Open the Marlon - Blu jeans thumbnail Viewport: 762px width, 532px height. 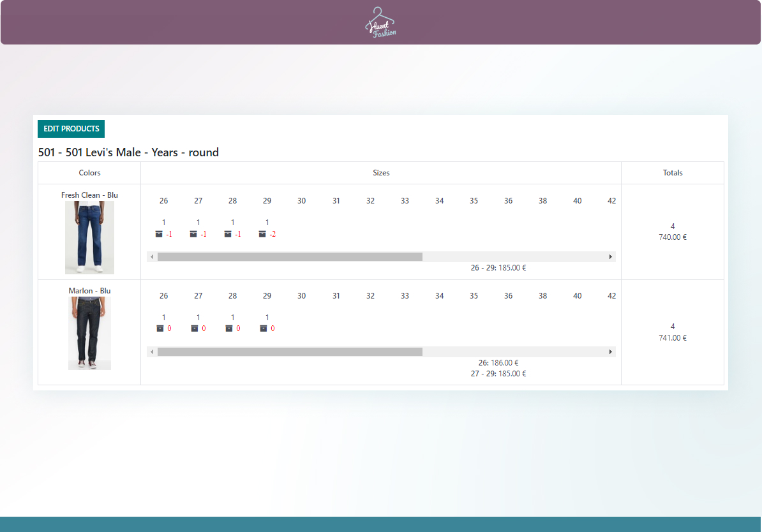[x=89, y=333]
